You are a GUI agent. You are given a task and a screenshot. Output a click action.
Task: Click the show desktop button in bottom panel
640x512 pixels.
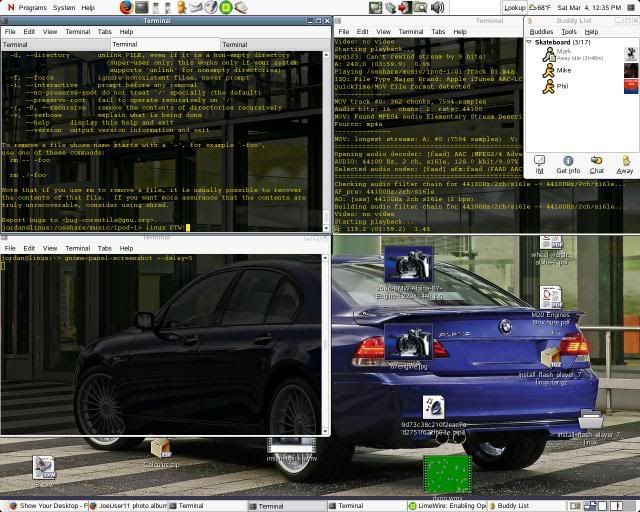pyautogui.click(x=575, y=506)
